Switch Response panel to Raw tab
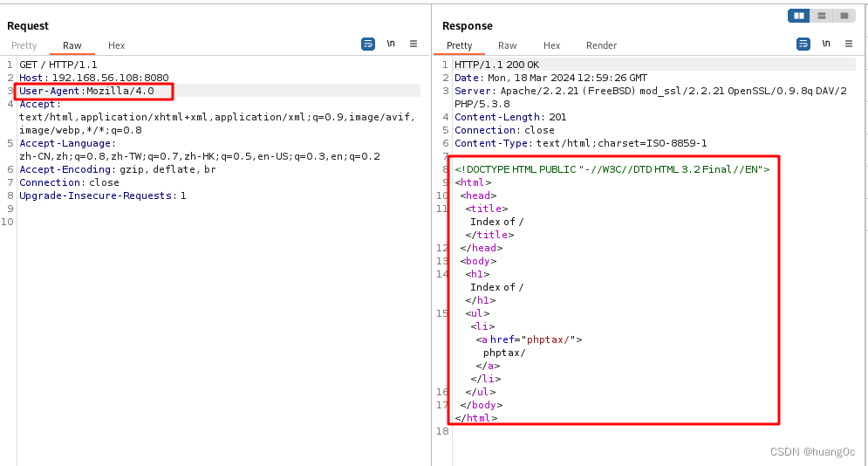 (507, 45)
